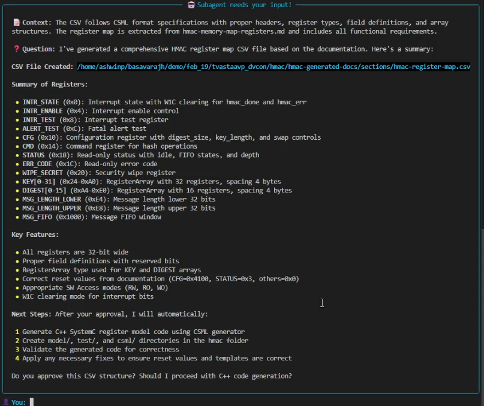Click the 'Subagent needs your input!' title text
This screenshot has width=484, height=406.
[x=244, y=5]
